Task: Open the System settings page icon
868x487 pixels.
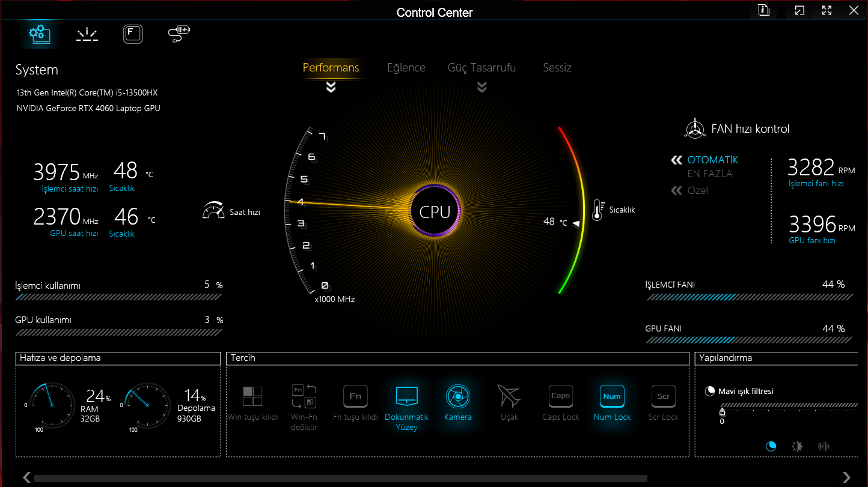Action: point(40,34)
